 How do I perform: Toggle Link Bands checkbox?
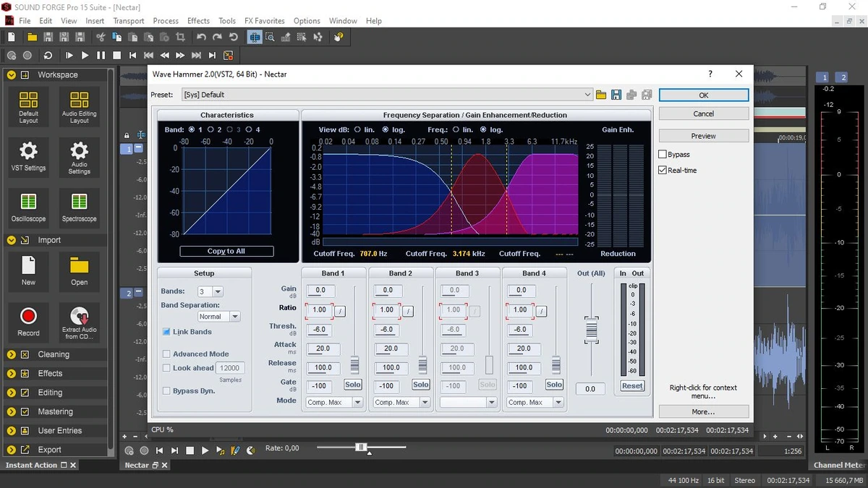click(x=166, y=332)
